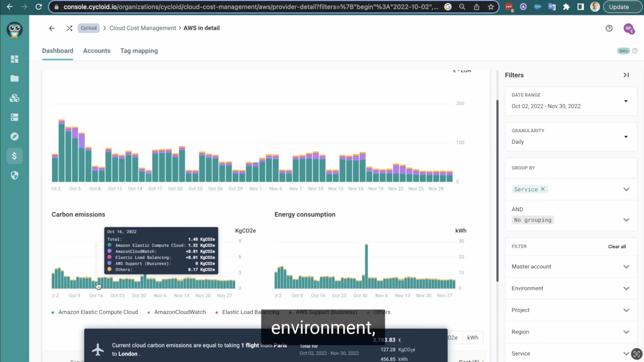The width and height of the screenshot is (644, 362).
Task: Toggle Amazon Elastic Compute Cloud legend series
Action: click(x=95, y=312)
